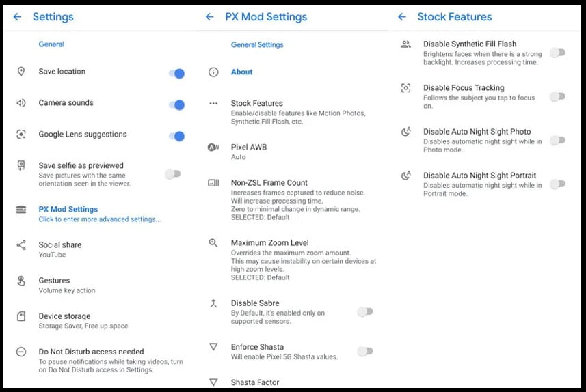Open PX Mod Settings entry

pos(100,214)
